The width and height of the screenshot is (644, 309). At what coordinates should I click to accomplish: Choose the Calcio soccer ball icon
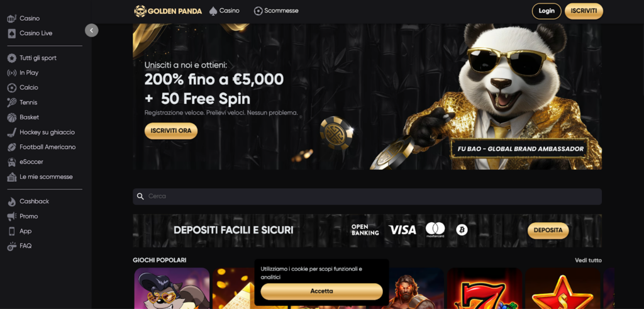tap(12, 87)
